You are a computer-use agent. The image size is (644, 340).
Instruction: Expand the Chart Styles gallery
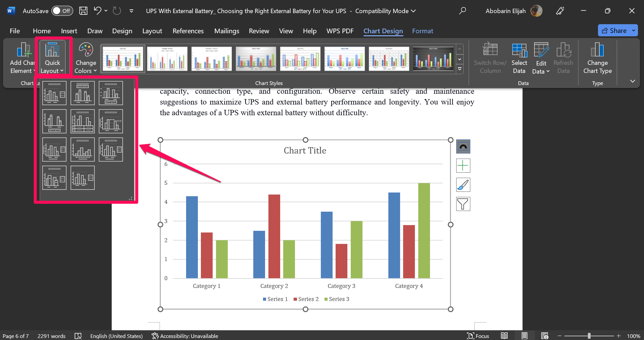click(460, 69)
